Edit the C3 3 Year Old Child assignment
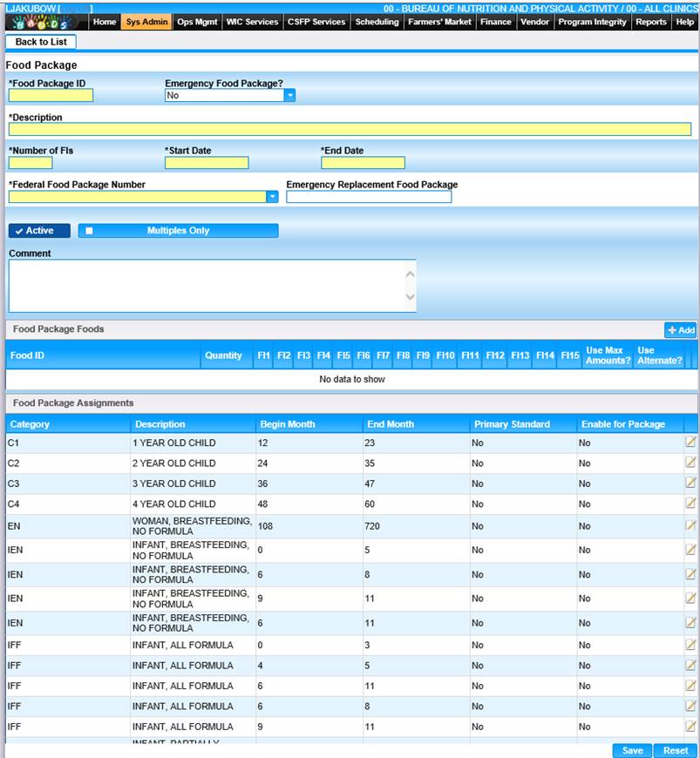Image resolution: width=700 pixels, height=758 pixels. point(690,483)
